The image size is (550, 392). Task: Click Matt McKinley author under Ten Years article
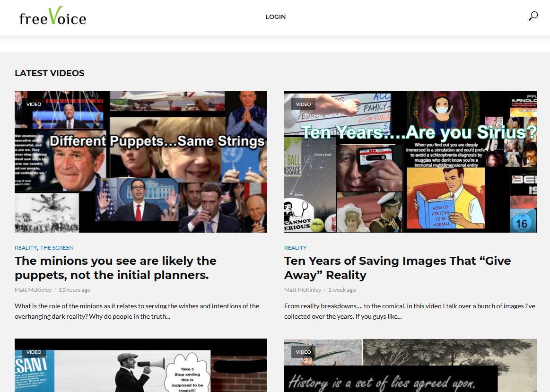coord(303,290)
